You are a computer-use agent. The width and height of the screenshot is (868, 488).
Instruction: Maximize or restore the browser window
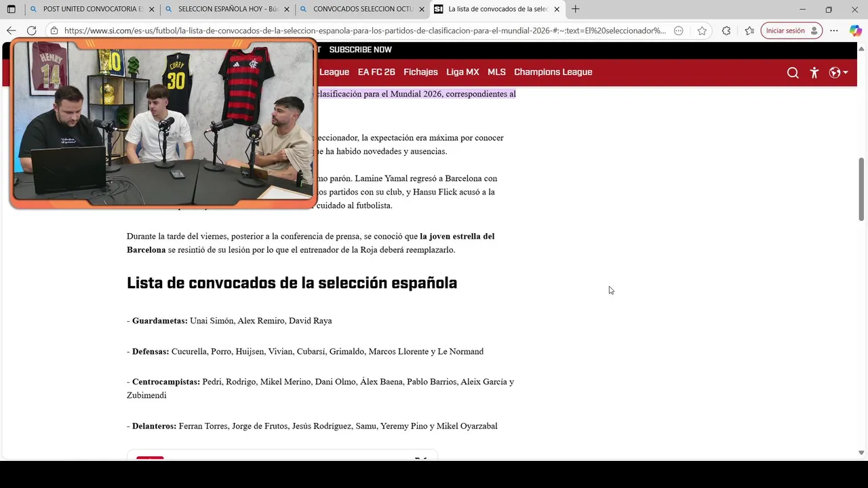point(829,9)
